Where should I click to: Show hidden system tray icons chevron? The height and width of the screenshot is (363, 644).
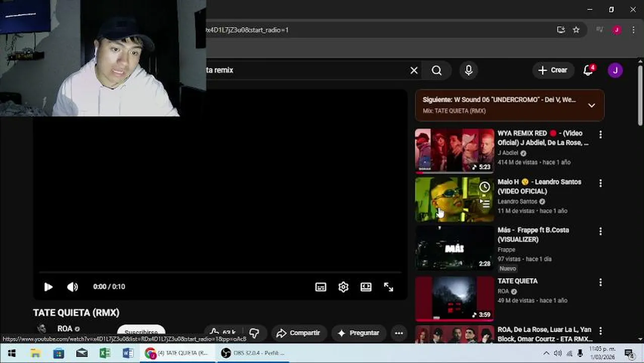[x=546, y=353]
